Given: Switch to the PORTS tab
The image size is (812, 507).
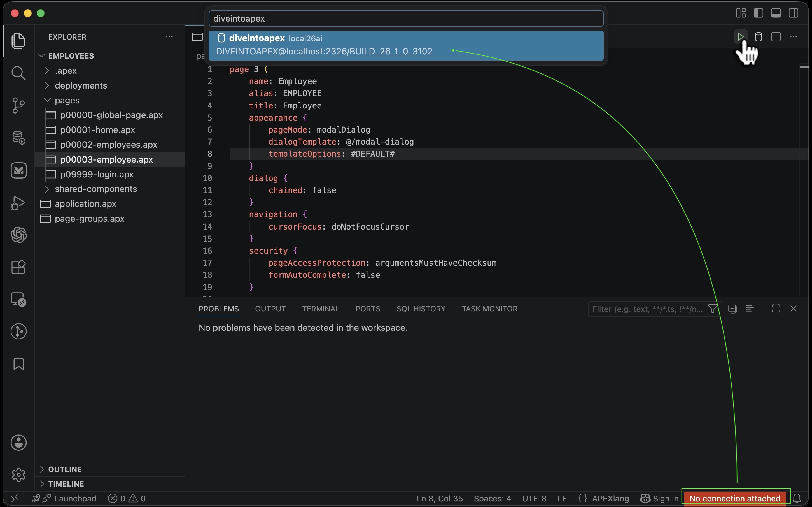Looking at the screenshot, I should pyautogui.click(x=368, y=309).
